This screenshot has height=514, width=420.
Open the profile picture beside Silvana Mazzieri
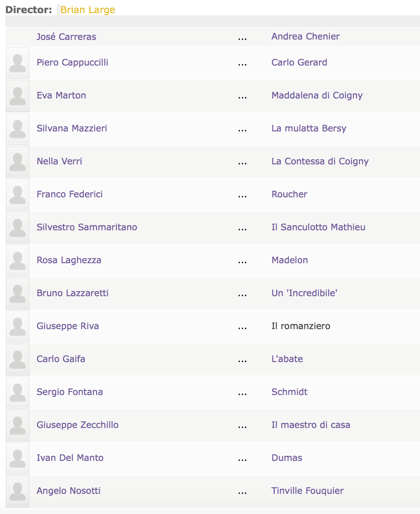click(x=18, y=129)
